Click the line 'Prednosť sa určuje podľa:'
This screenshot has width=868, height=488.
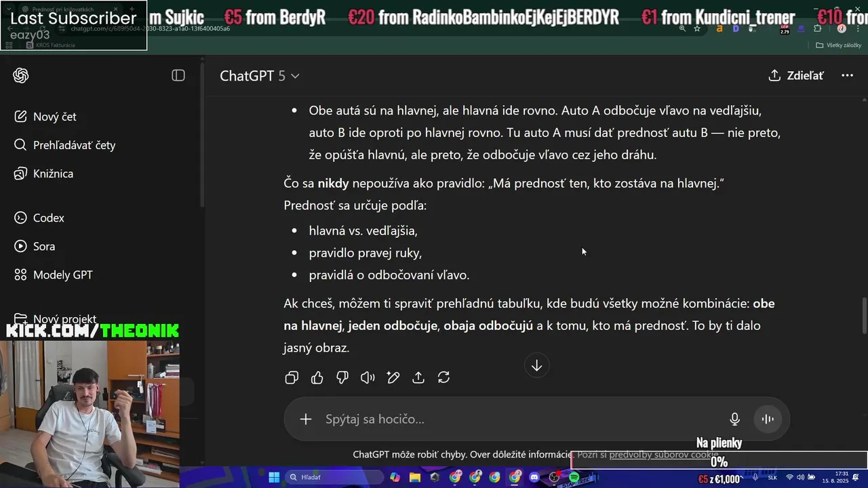click(355, 205)
